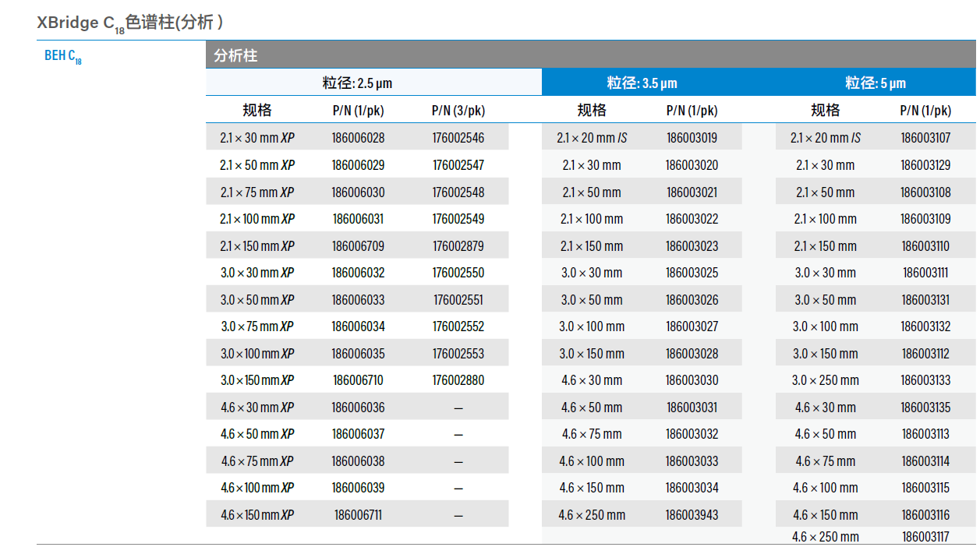Select part number 186006030

358,192
